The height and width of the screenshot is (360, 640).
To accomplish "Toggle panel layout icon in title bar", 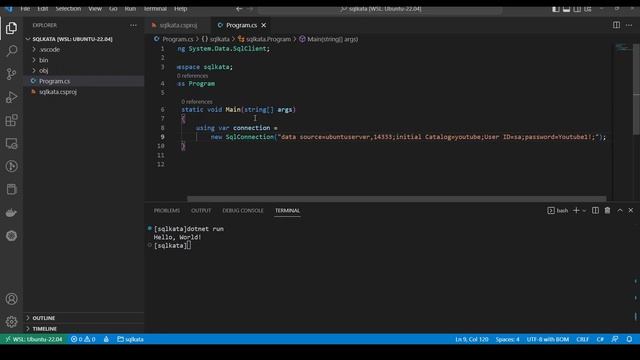I will click(567, 9).
